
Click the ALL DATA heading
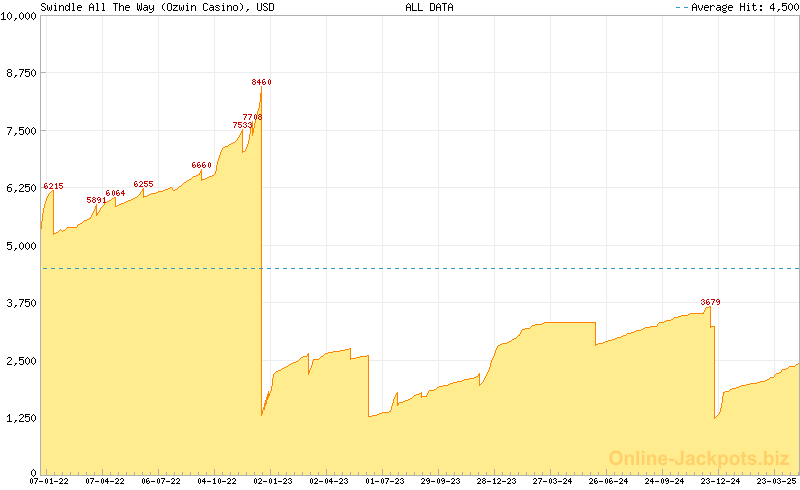[428, 7]
